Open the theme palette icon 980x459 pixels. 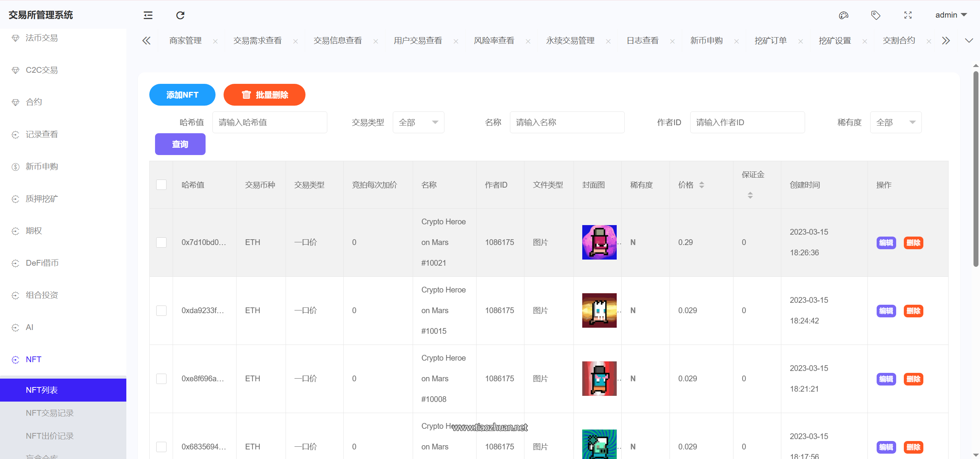[x=844, y=15]
